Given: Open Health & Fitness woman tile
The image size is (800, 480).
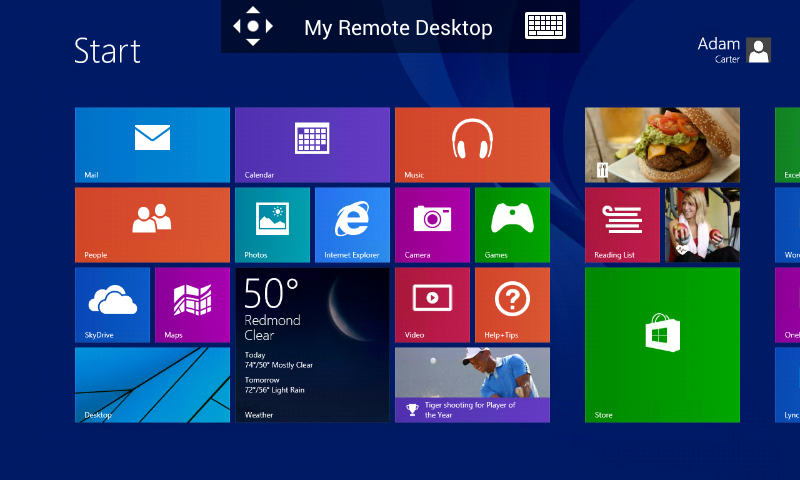Looking at the screenshot, I should coord(702,225).
